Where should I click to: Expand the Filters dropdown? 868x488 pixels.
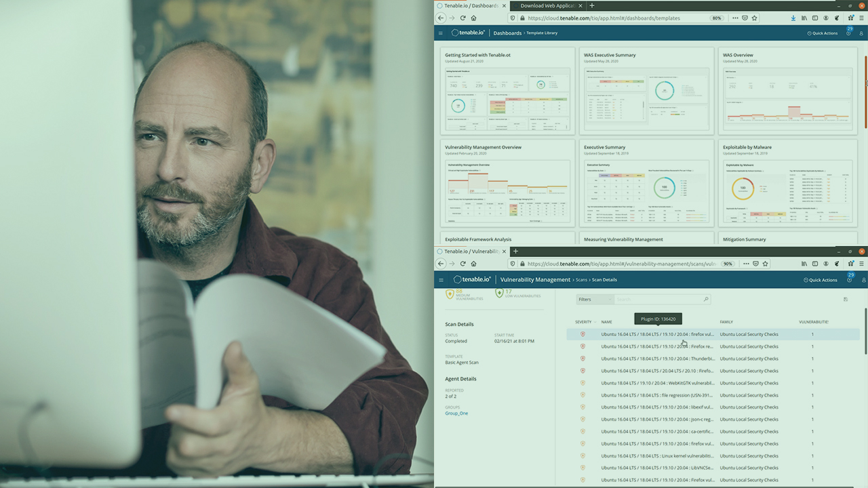[x=595, y=299]
